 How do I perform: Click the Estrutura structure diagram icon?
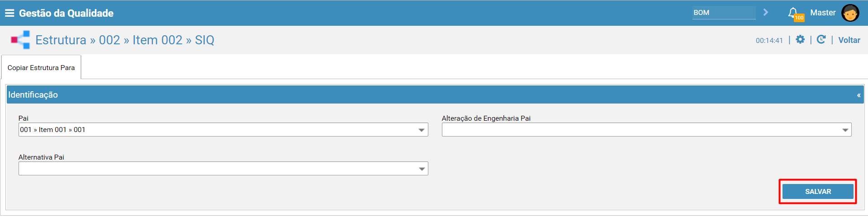point(20,40)
